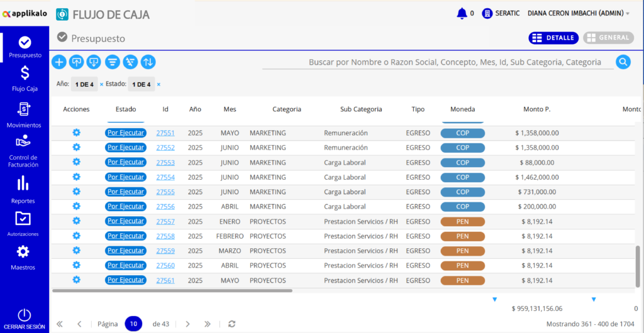Click the upload import icon in toolbar

tap(76, 62)
